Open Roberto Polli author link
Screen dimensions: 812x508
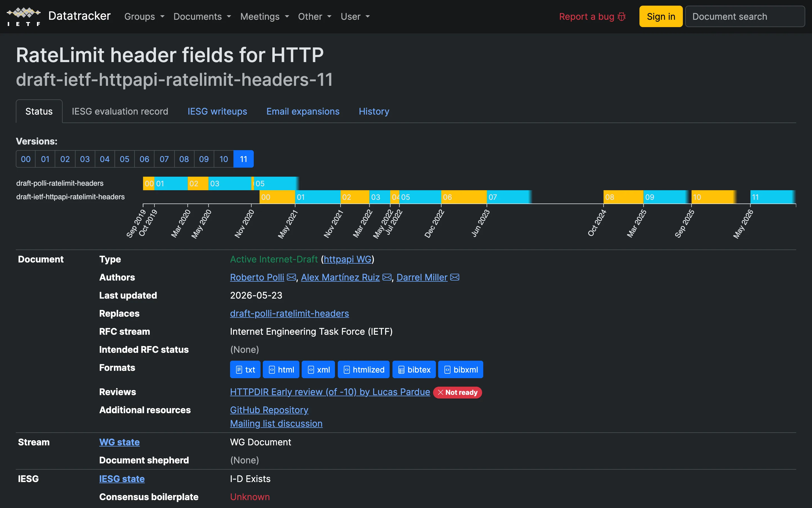tap(257, 277)
